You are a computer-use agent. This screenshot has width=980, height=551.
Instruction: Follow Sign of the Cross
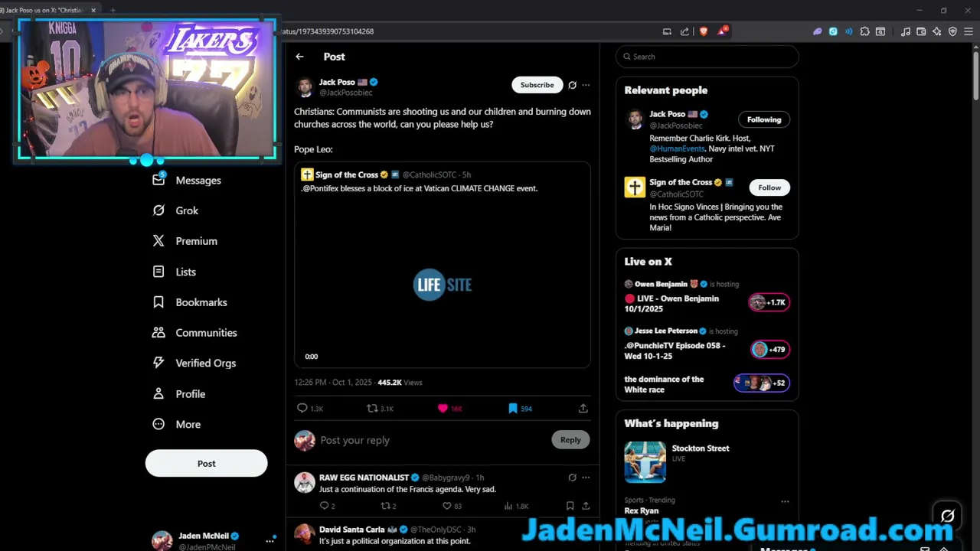pos(769,187)
